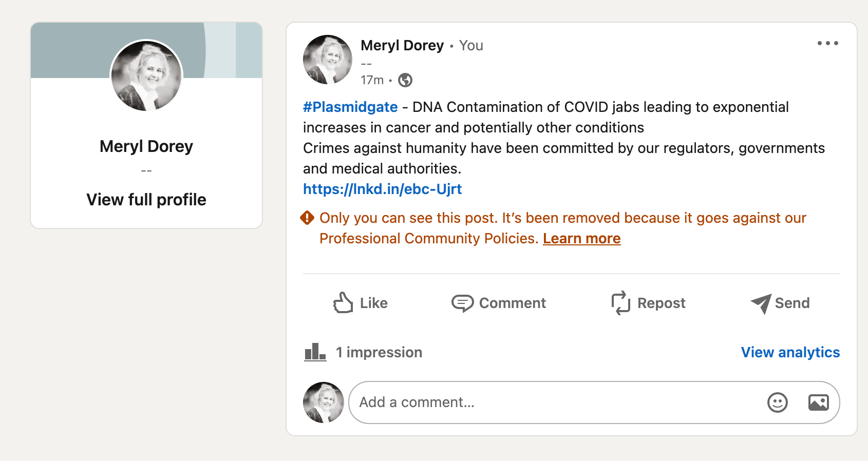Click Learn more about removal policy
The image size is (868, 461).
coord(581,239)
